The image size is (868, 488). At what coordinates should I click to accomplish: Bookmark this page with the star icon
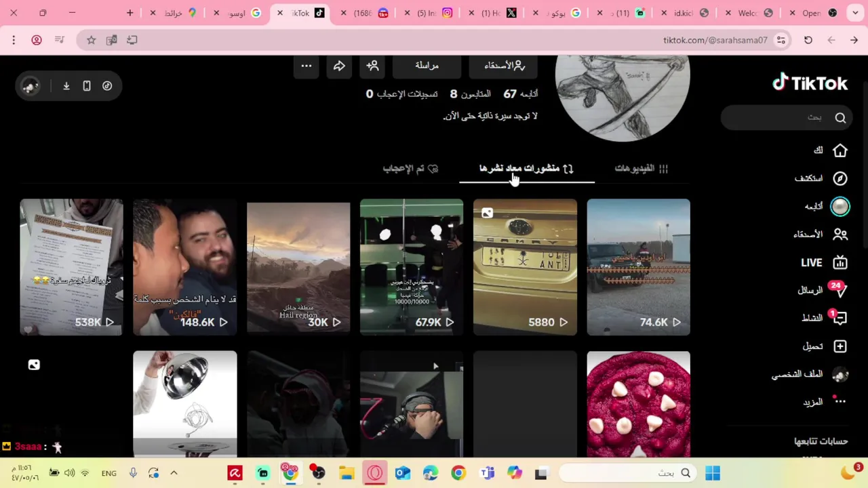point(91,40)
